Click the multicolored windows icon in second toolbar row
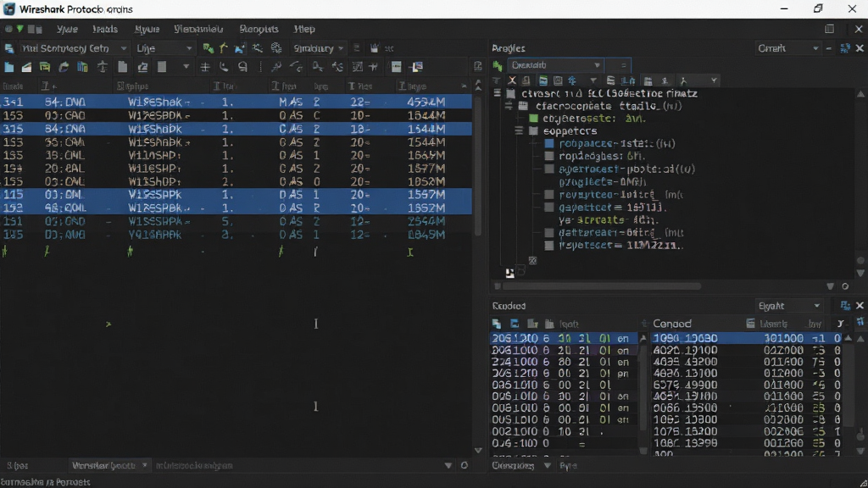The height and width of the screenshot is (488, 868). (417, 67)
